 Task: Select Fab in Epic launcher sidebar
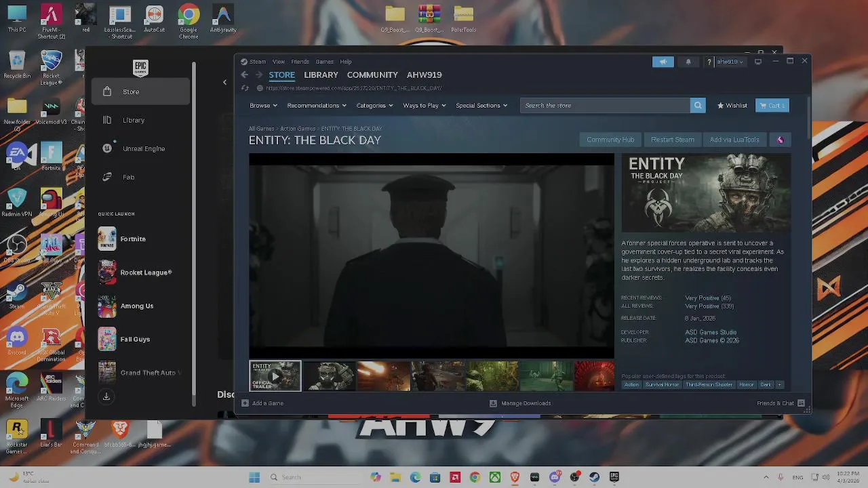point(140,177)
